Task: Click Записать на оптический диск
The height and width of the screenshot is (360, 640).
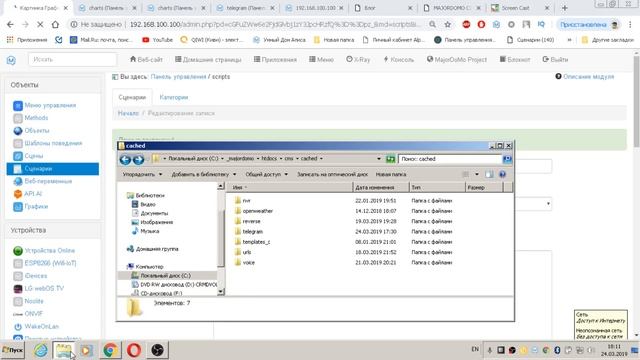Action: [332, 174]
